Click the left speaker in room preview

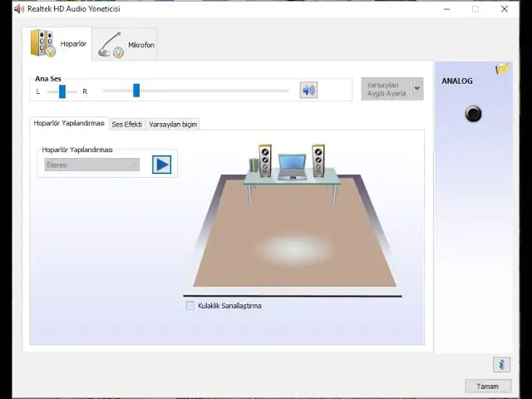(264, 160)
